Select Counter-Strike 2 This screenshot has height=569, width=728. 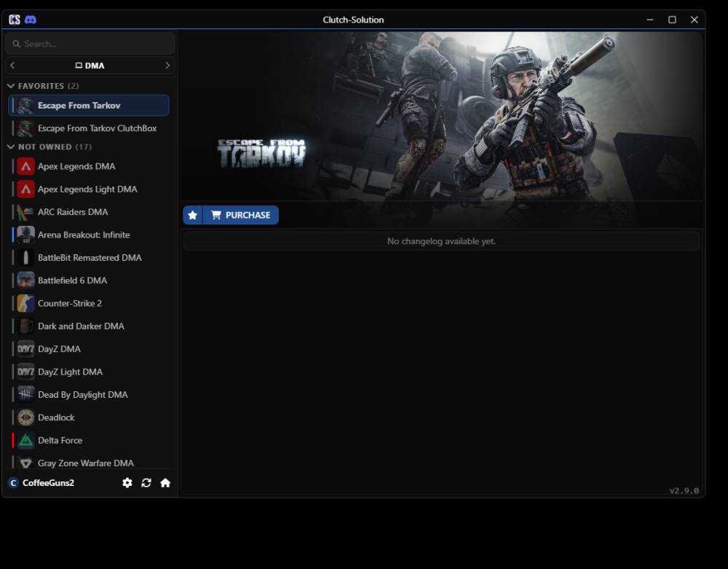tap(89, 303)
